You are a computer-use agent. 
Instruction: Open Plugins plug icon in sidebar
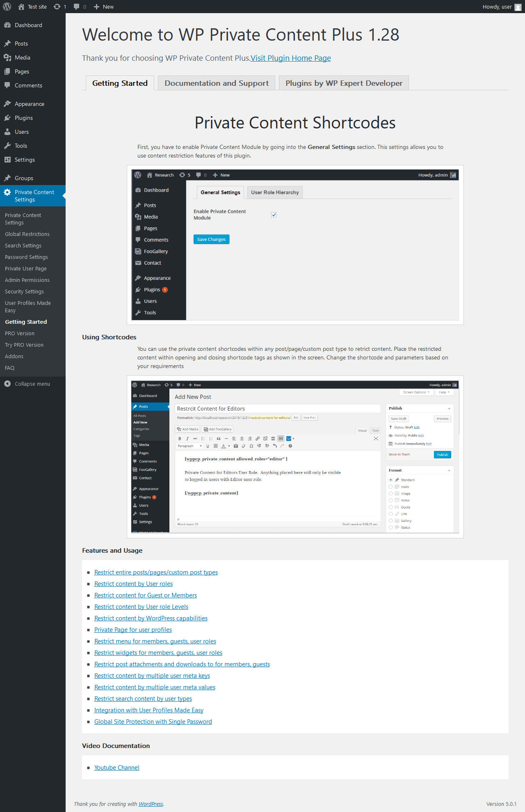click(x=7, y=118)
